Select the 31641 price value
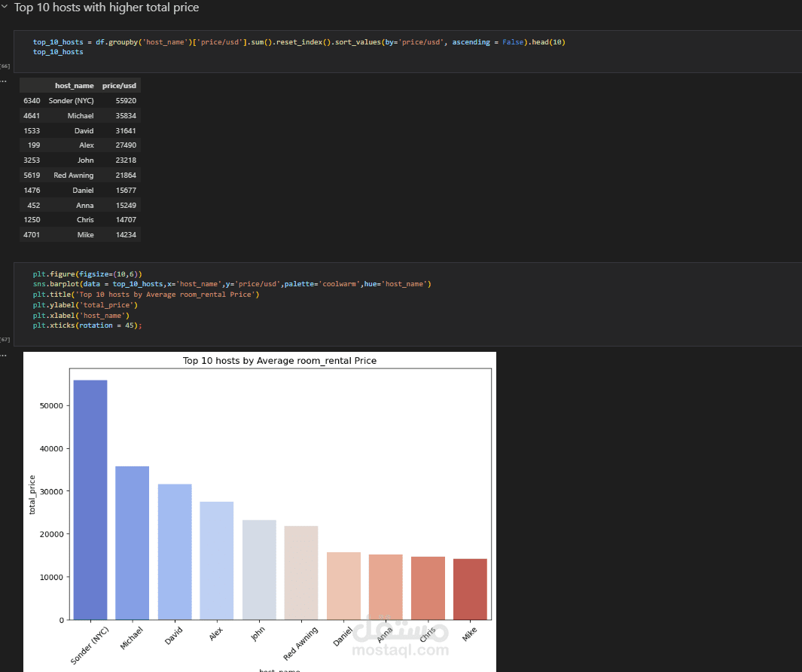 coord(126,131)
